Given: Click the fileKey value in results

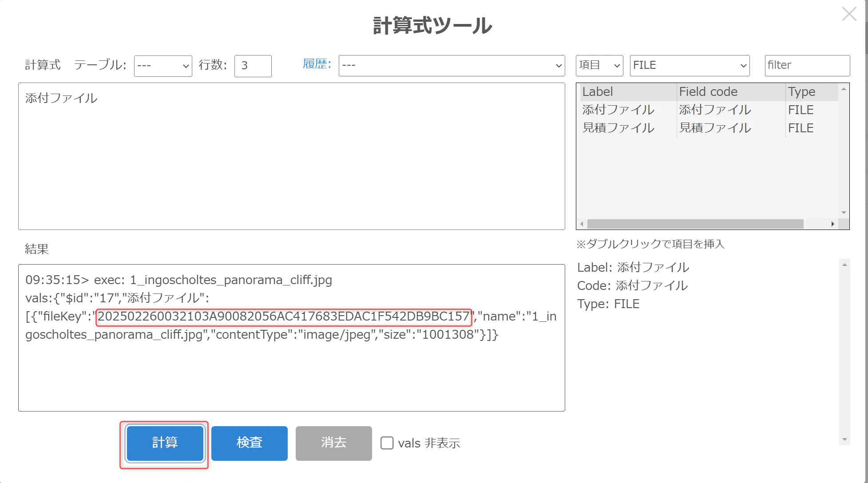Looking at the screenshot, I should [x=284, y=317].
